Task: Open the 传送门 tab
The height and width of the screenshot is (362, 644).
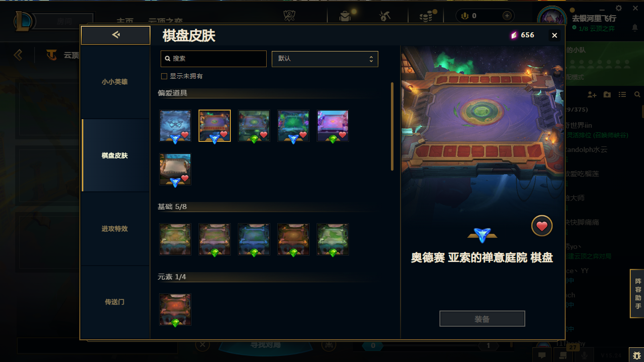Action: coord(115,302)
